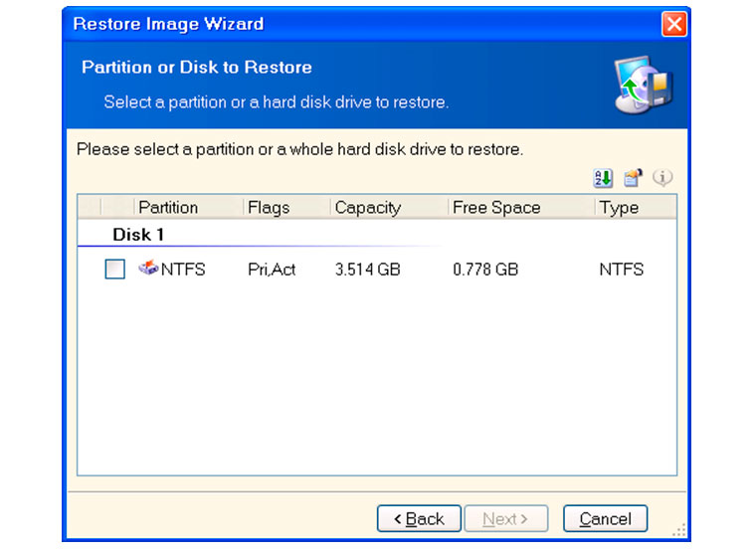This screenshot has height=556, width=756.
Task: Open the properties icon above the list
Action: [x=633, y=178]
